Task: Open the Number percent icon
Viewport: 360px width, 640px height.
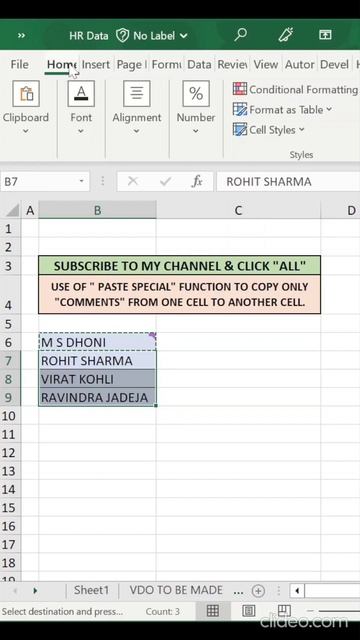Action: tap(196, 93)
